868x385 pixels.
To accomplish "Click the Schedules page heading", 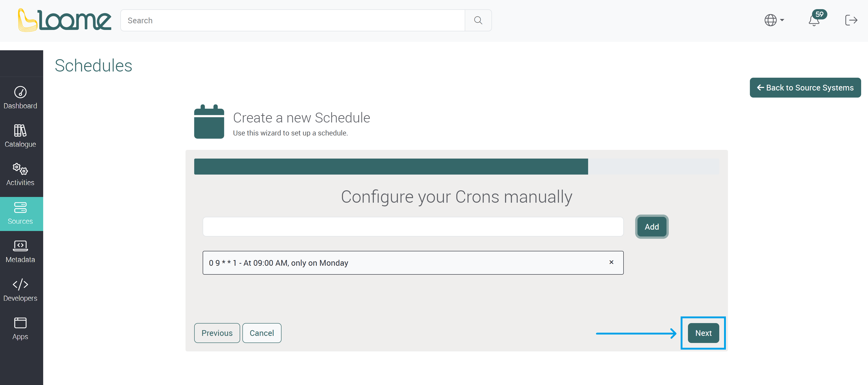I will pyautogui.click(x=93, y=65).
